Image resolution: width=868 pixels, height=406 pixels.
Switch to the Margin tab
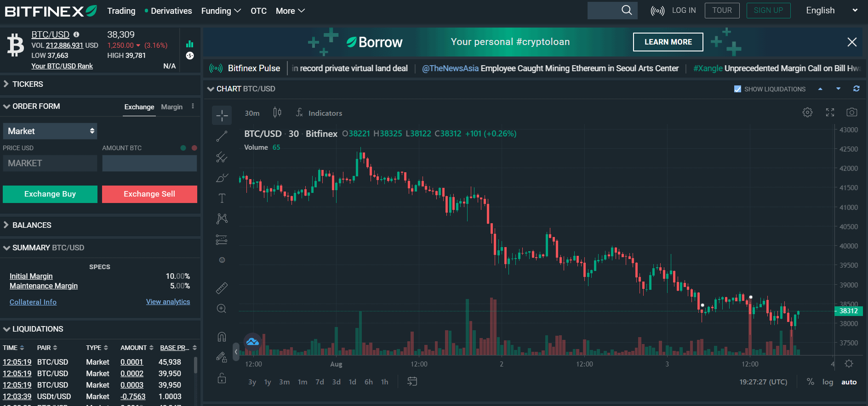pyautogui.click(x=171, y=107)
